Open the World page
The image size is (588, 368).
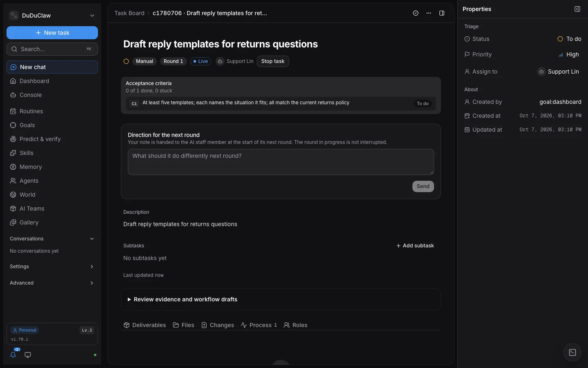[52, 195]
